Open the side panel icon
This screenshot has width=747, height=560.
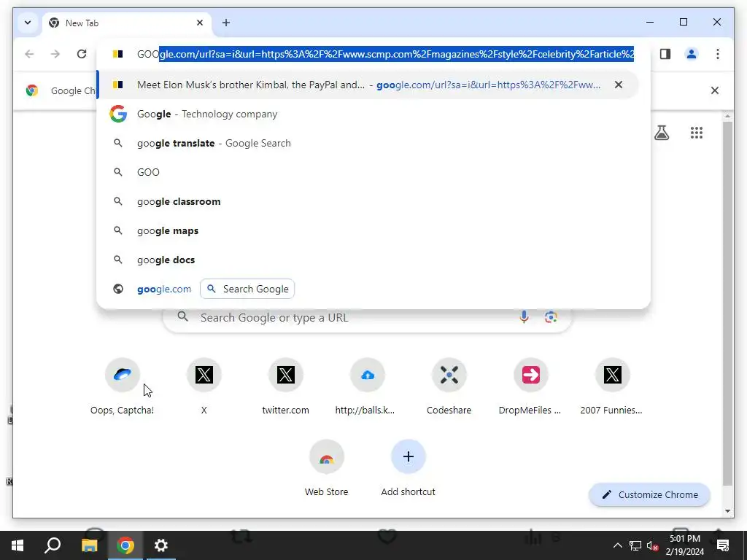665,54
